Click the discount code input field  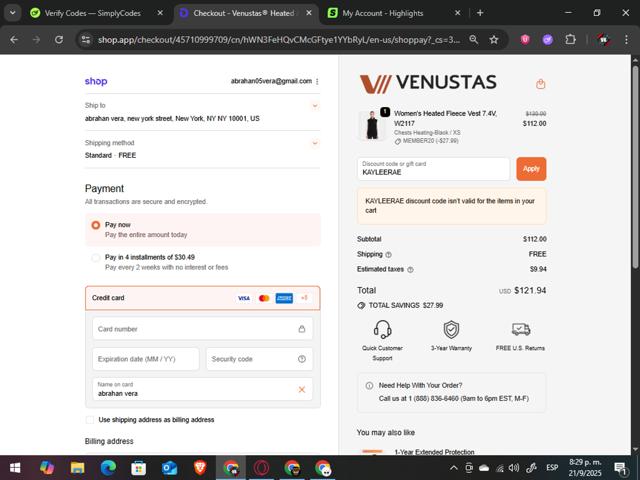click(x=433, y=169)
